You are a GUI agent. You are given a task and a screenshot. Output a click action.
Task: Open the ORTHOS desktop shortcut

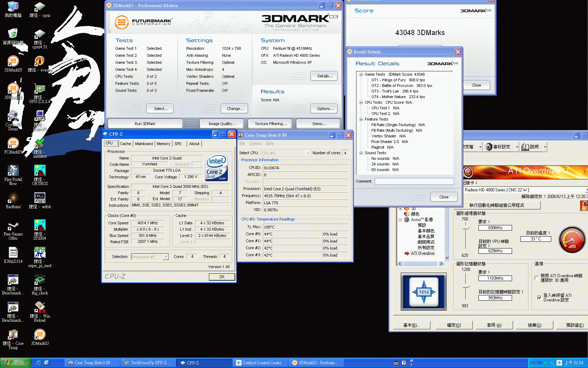point(40,175)
